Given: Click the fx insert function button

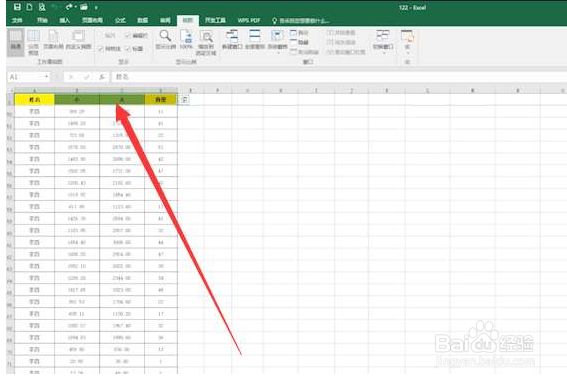Looking at the screenshot, I should tap(102, 77).
